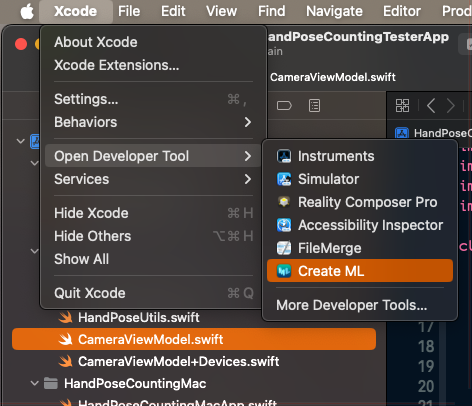This screenshot has width=472, height=406.
Task: Choose Hide Others
Action: click(x=153, y=236)
